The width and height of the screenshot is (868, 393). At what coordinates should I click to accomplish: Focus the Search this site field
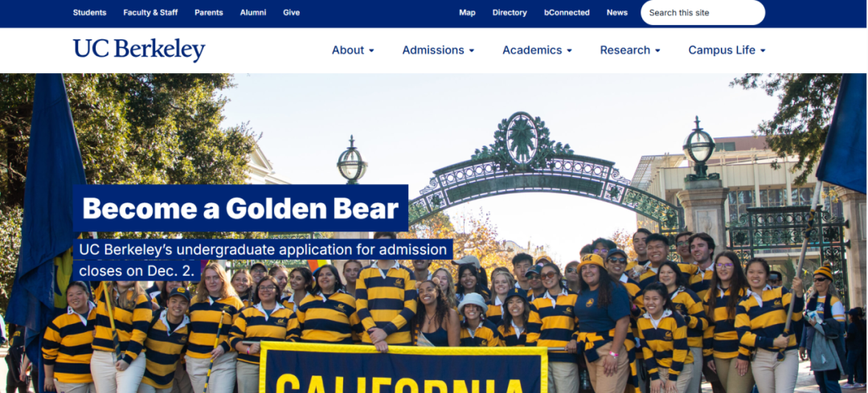click(703, 13)
